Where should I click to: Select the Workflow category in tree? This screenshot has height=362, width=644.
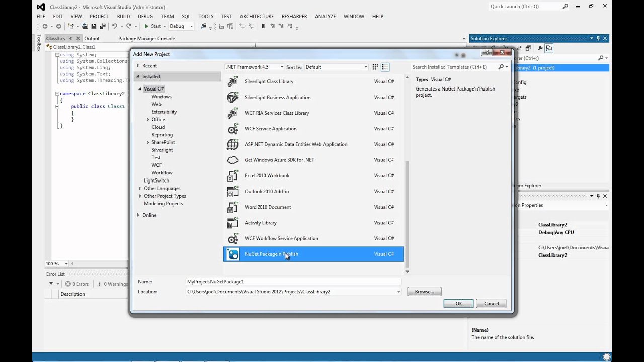coord(162,173)
